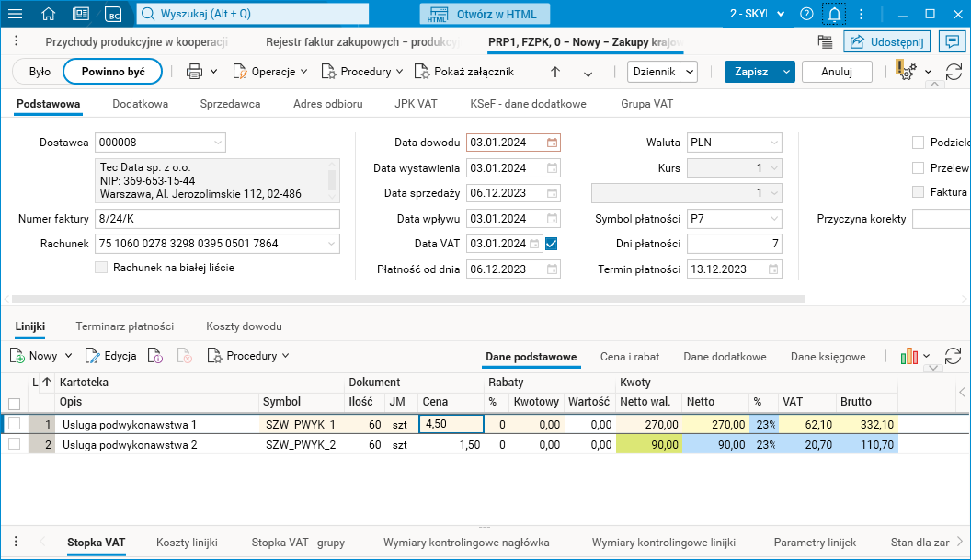Screen dimensions: 971x560
Task: Tick the Przelew checkbox
Action: pos(919,168)
